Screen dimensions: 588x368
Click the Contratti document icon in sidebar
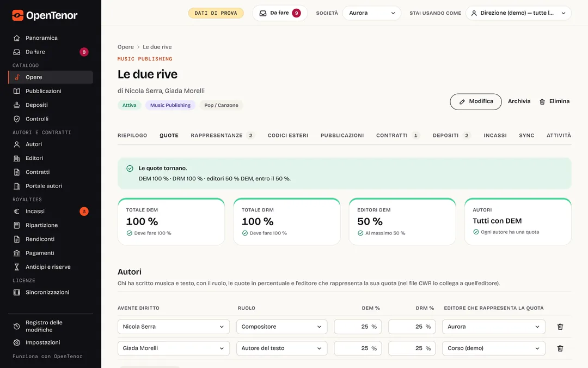pyautogui.click(x=16, y=172)
